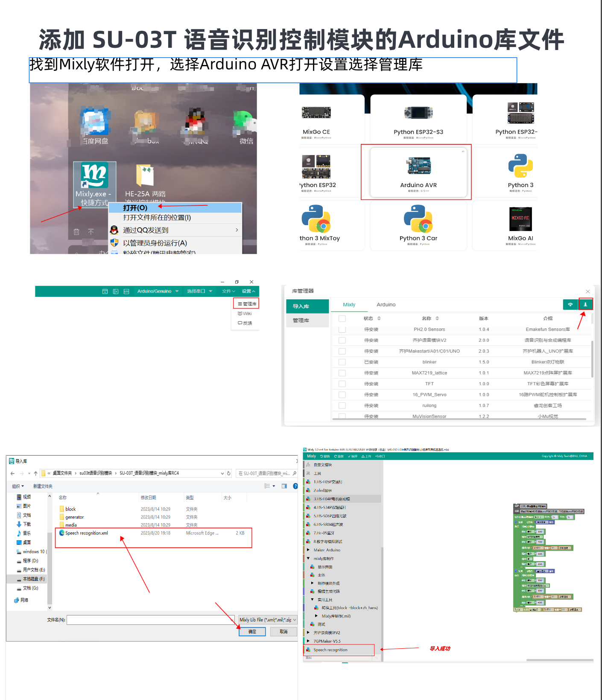Click the Python 3 logo icon
The height and width of the screenshot is (700, 602).
point(520,166)
